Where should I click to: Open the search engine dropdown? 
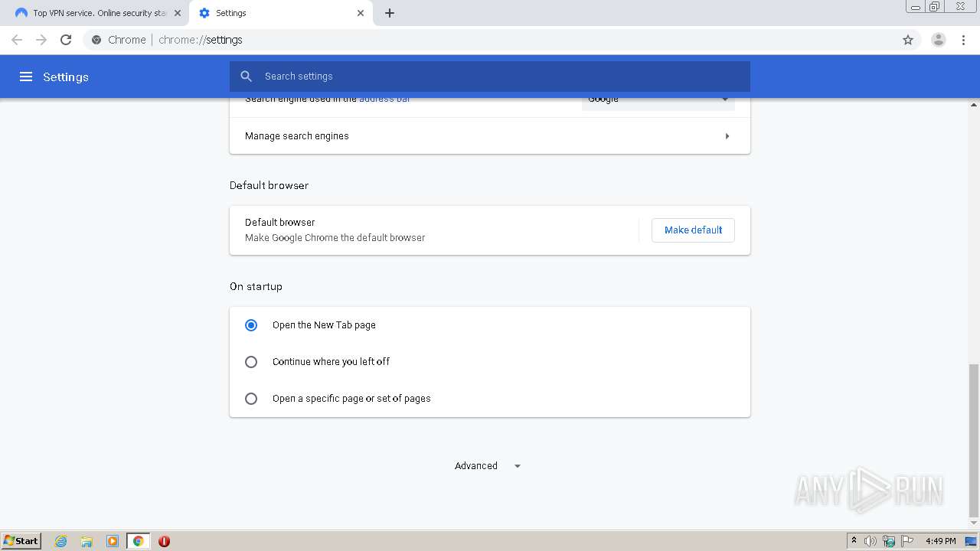[x=658, y=101]
